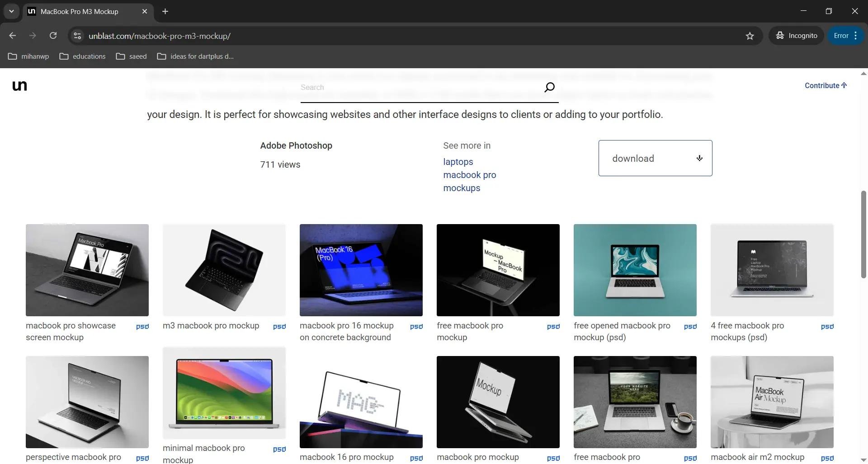868x464 pixels.
Task: Click the download arrow icon inside download button
Action: pyautogui.click(x=699, y=158)
